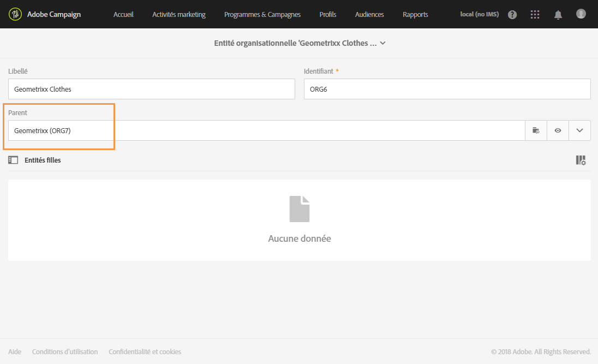Toggle the Entités filles side panel icon
Viewport: 598px width, 364px height.
click(x=13, y=160)
